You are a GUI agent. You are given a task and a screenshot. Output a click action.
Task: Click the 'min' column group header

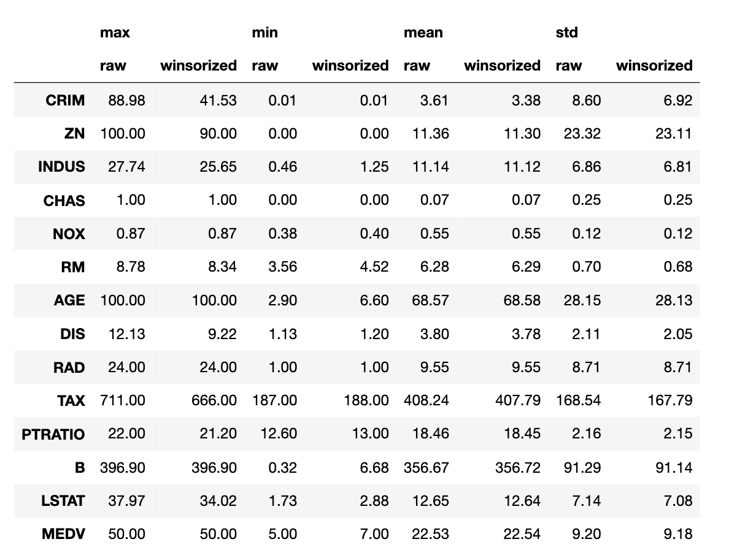[264, 33]
